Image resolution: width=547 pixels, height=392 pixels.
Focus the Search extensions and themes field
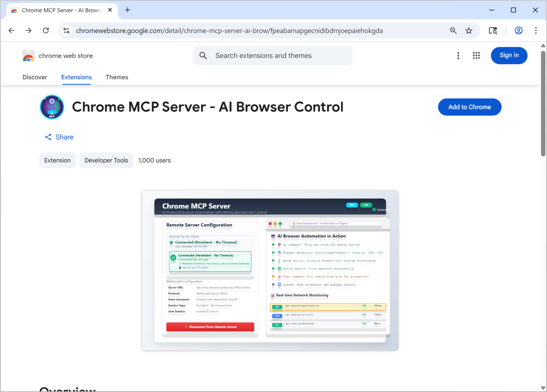point(273,56)
